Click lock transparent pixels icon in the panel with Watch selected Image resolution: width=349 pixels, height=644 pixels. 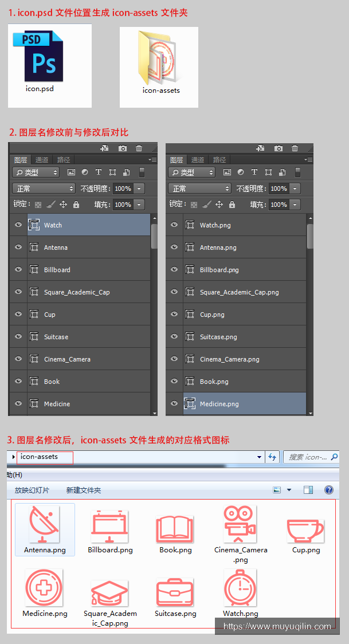tap(38, 204)
